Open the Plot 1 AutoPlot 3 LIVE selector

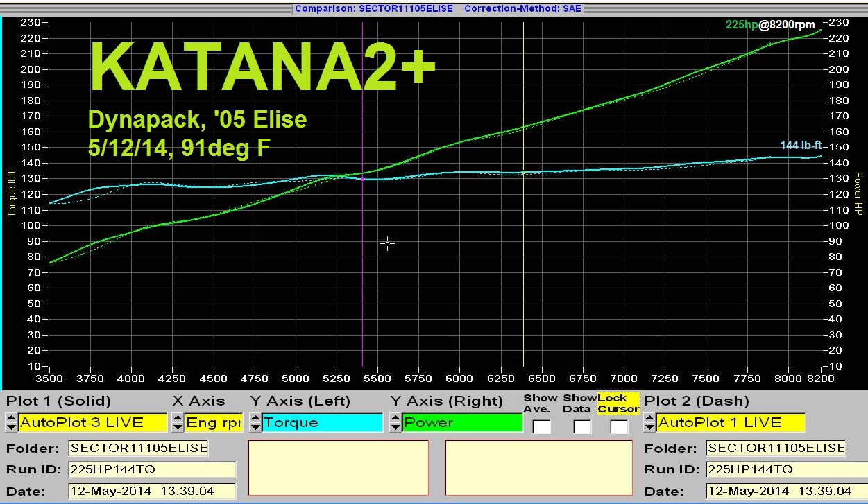point(93,422)
